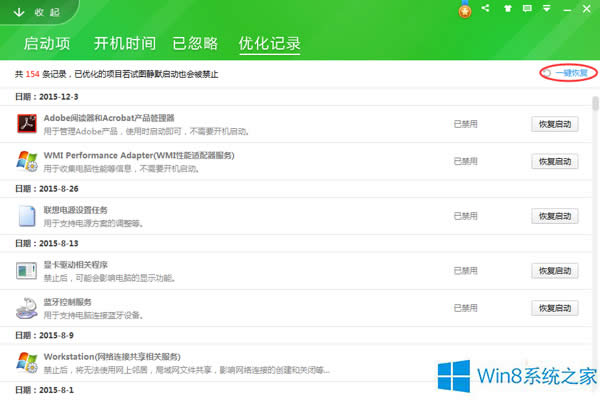Image resolution: width=600 pixels, height=400 pixels.
Task: Open the main menu dropdown icon
Action: [547, 8]
